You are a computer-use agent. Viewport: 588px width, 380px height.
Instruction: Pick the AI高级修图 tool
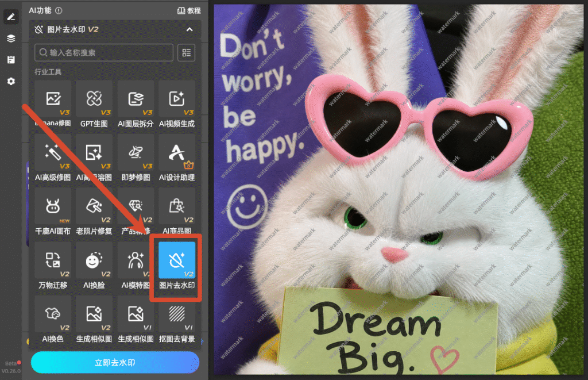pos(52,158)
